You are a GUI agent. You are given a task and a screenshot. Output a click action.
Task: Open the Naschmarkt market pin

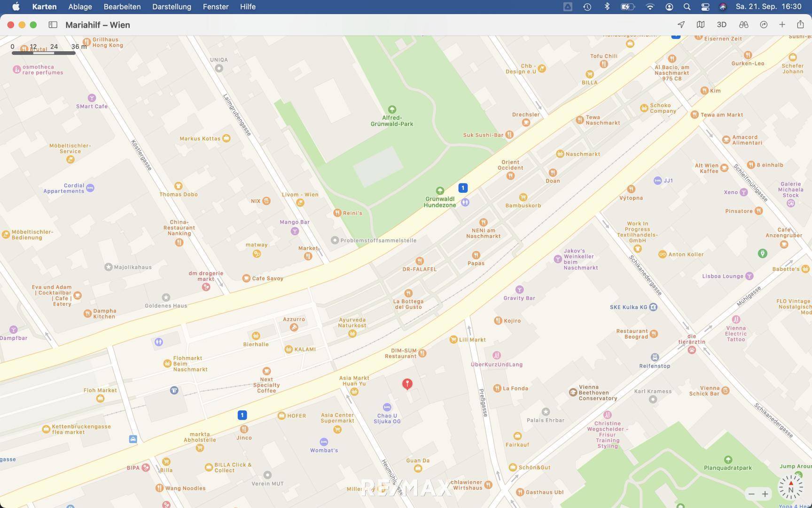560,154
